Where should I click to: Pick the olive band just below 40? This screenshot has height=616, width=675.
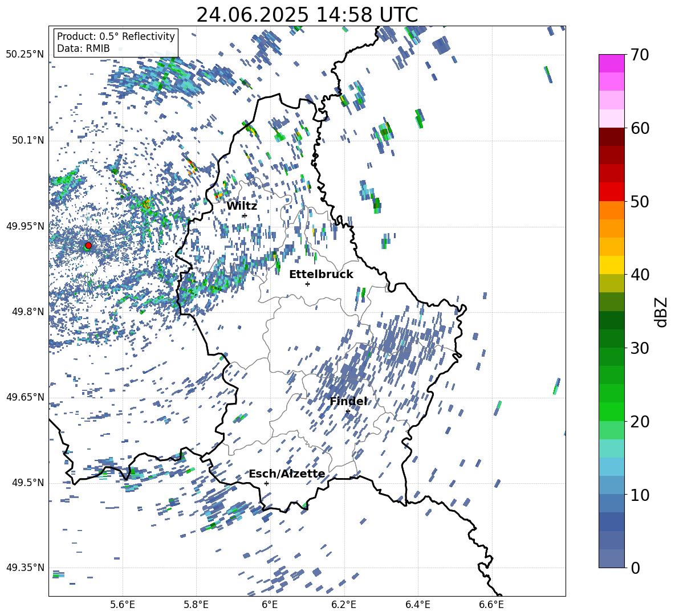(x=612, y=283)
